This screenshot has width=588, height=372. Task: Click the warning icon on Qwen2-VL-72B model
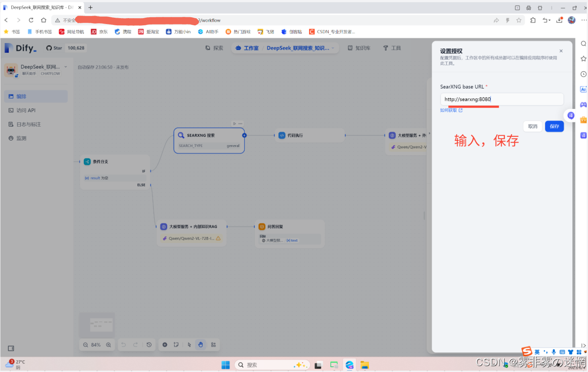tap(218, 238)
